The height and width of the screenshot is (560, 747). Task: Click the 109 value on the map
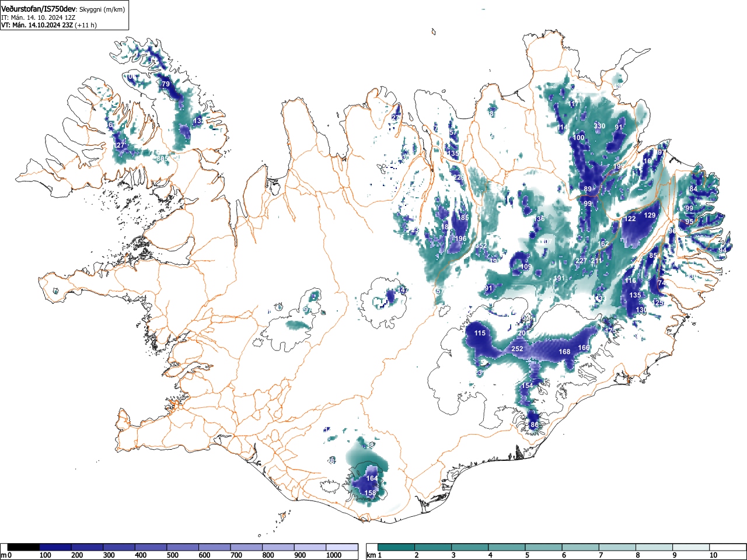526,267
